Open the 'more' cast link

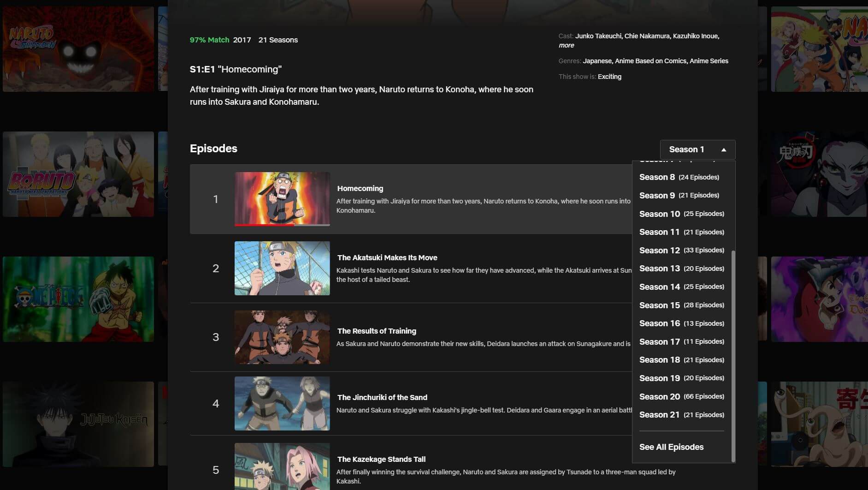566,45
